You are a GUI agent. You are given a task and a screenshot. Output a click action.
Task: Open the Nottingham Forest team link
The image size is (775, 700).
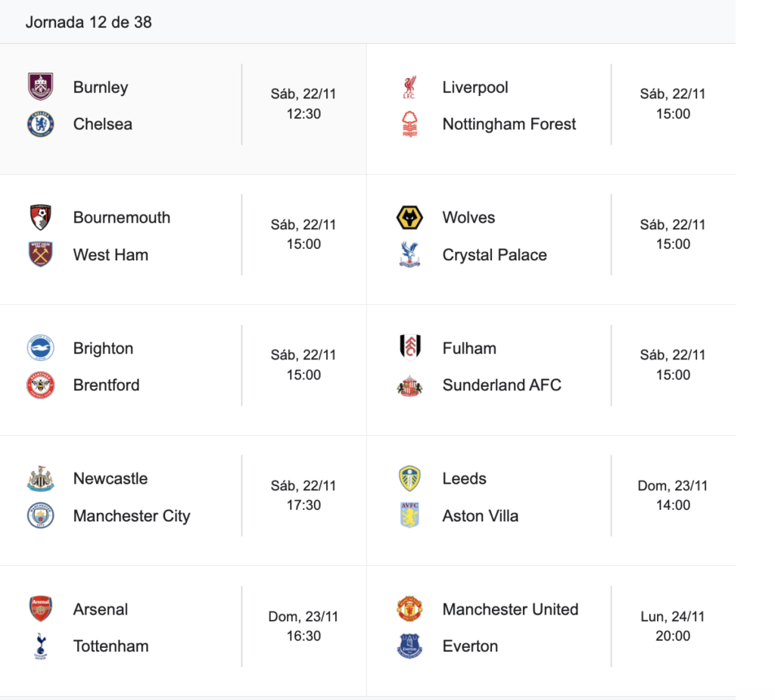[x=509, y=124]
